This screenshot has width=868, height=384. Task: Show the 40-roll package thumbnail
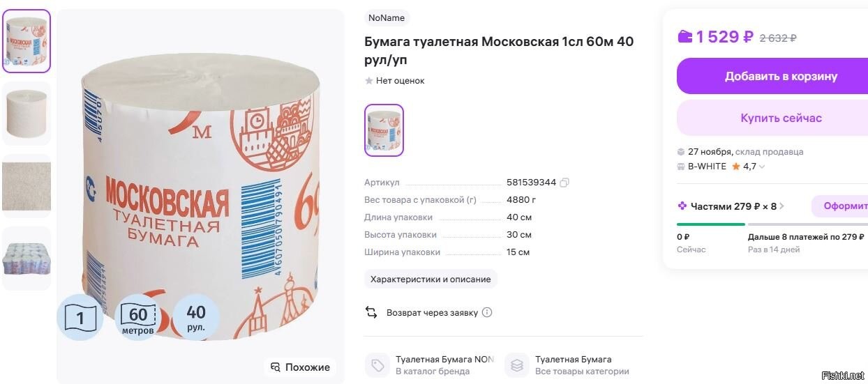click(x=27, y=259)
